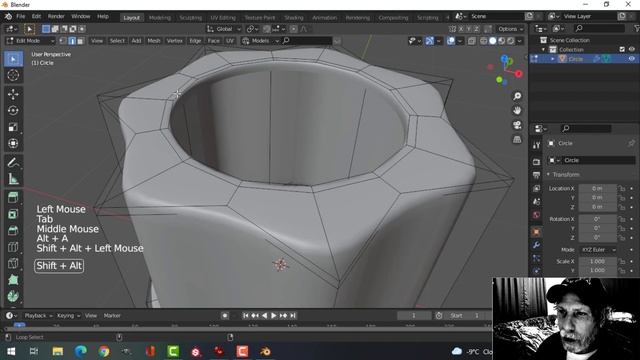This screenshot has height=360, width=640.
Task: Open the Edit menu
Action: (36, 16)
